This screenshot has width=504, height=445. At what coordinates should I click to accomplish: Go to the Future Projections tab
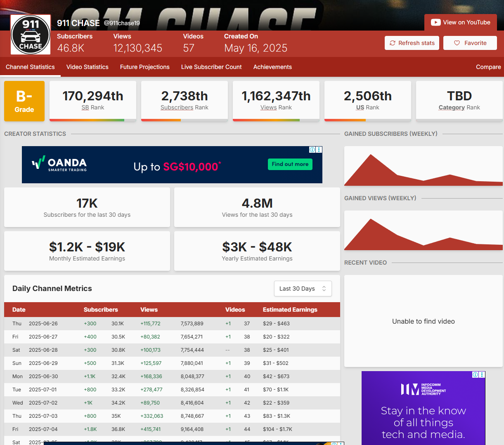click(145, 67)
